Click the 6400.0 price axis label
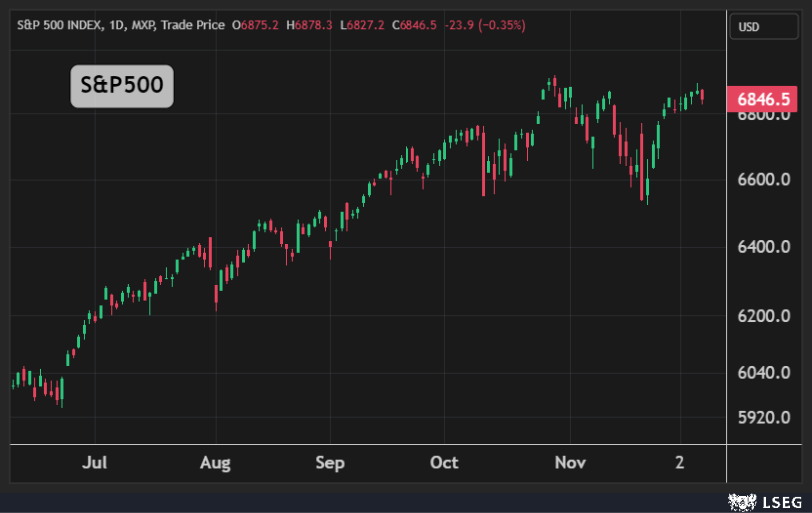 (764, 246)
